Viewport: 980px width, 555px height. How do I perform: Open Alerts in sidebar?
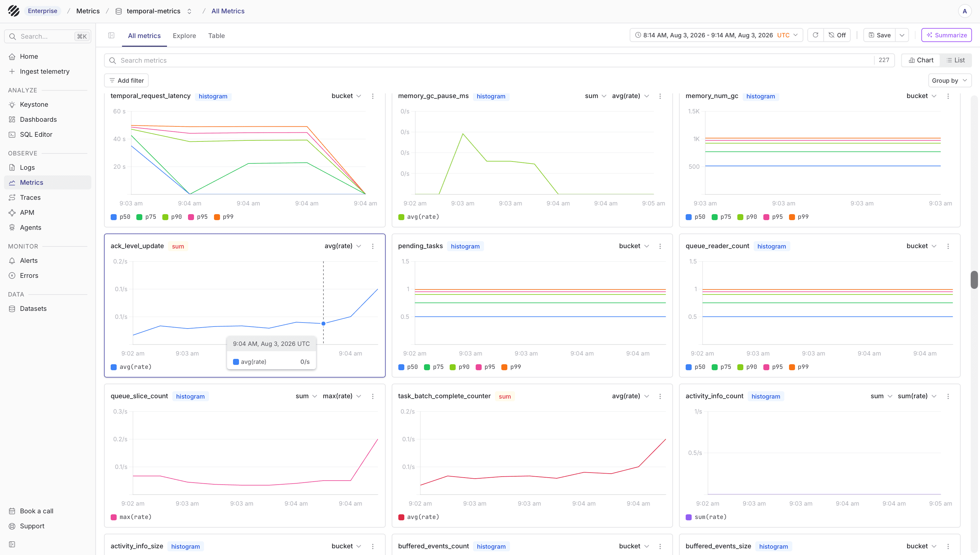[x=48, y=260]
